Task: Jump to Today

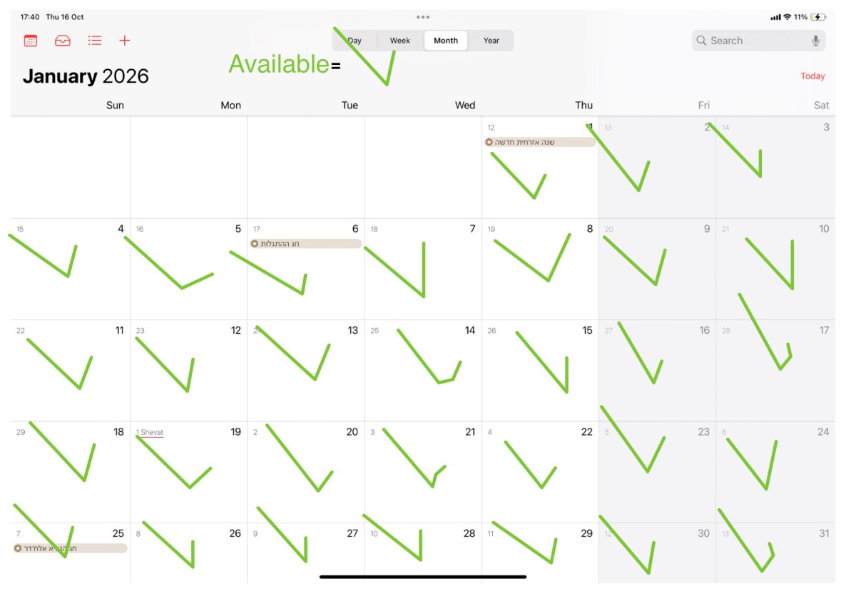Action: (812, 76)
